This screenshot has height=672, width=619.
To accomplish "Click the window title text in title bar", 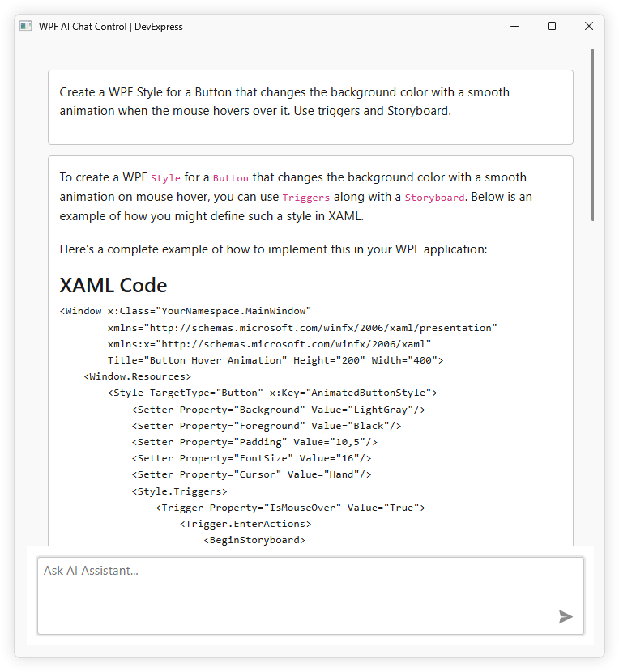I will click(x=111, y=27).
